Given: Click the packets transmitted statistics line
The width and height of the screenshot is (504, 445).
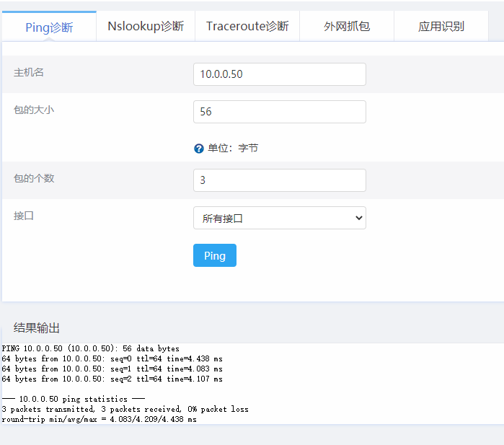Looking at the screenshot, I should 125,409.
